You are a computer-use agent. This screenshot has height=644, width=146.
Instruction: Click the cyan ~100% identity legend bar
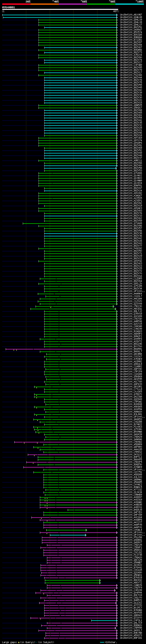point(130,4)
